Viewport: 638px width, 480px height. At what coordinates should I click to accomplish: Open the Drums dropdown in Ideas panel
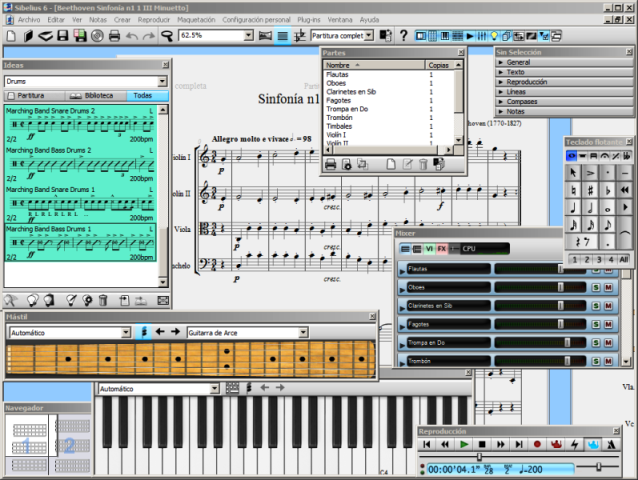pos(162,81)
